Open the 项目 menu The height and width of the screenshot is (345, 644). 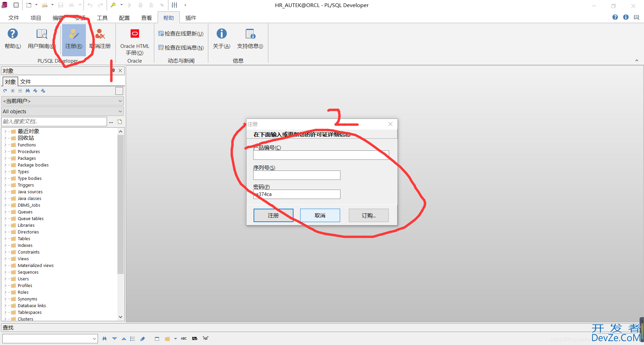[36, 18]
